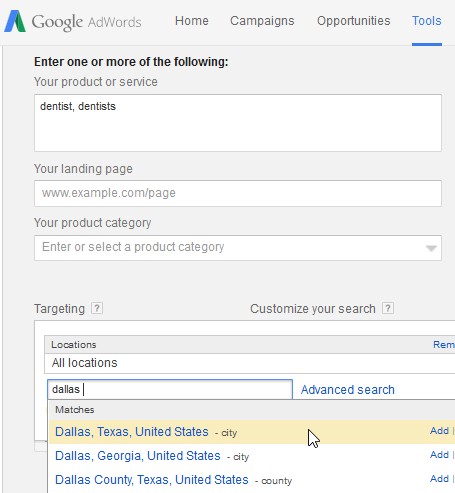Image resolution: width=455 pixels, height=493 pixels.
Task: Click the location search box containing dallas
Action: pyautogui.click(x=170, y=389)
